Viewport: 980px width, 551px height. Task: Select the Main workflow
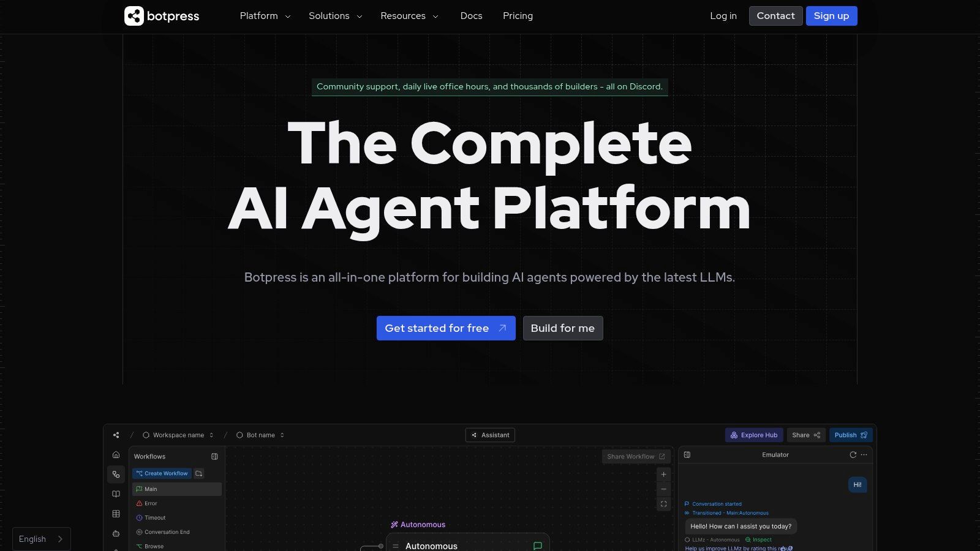[177, 489]
